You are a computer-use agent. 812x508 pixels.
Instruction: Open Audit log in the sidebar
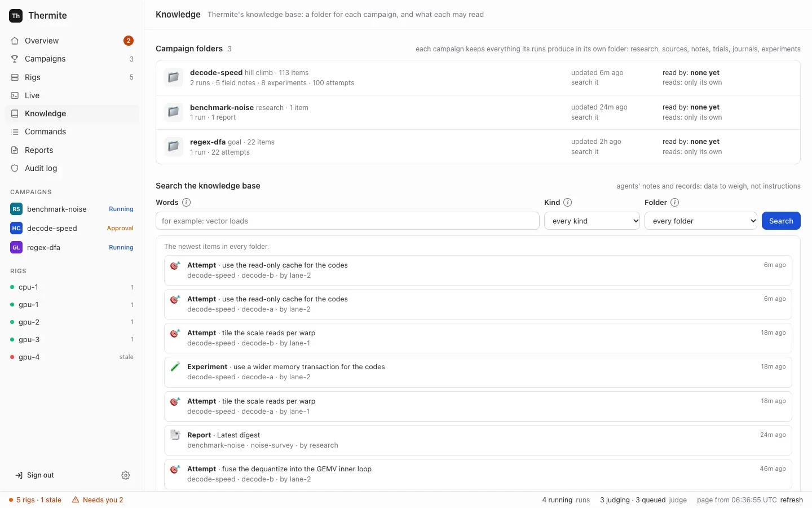pos(72,168)
